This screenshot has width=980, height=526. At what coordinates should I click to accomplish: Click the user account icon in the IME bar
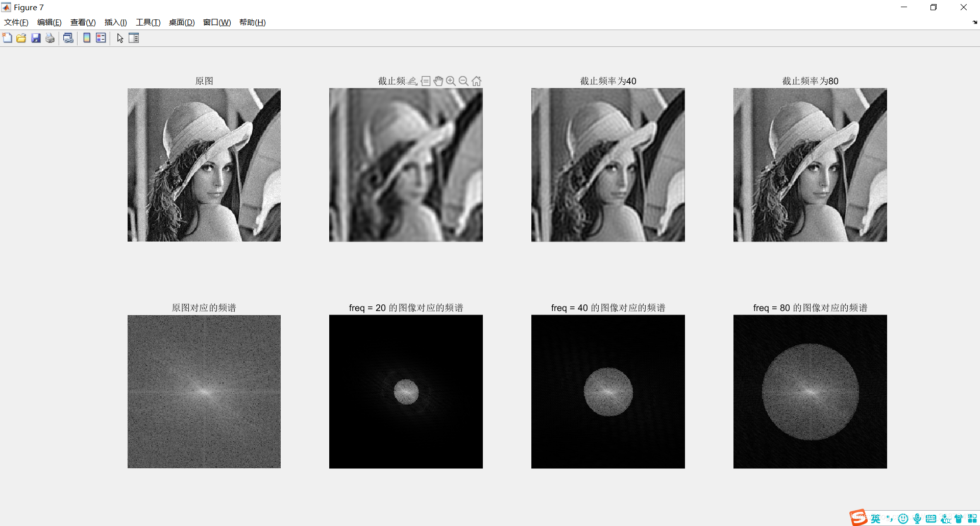[x=945, y=518]
